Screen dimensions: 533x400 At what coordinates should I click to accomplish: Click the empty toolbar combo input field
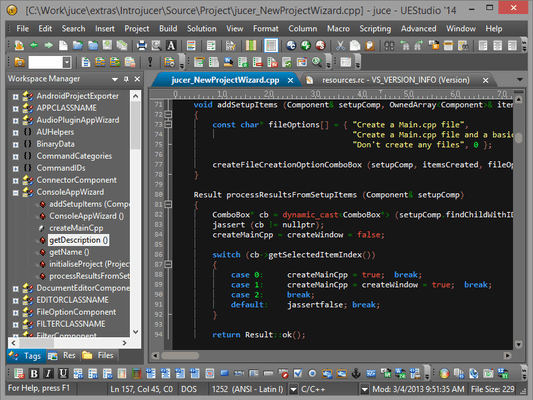point(46,62)
